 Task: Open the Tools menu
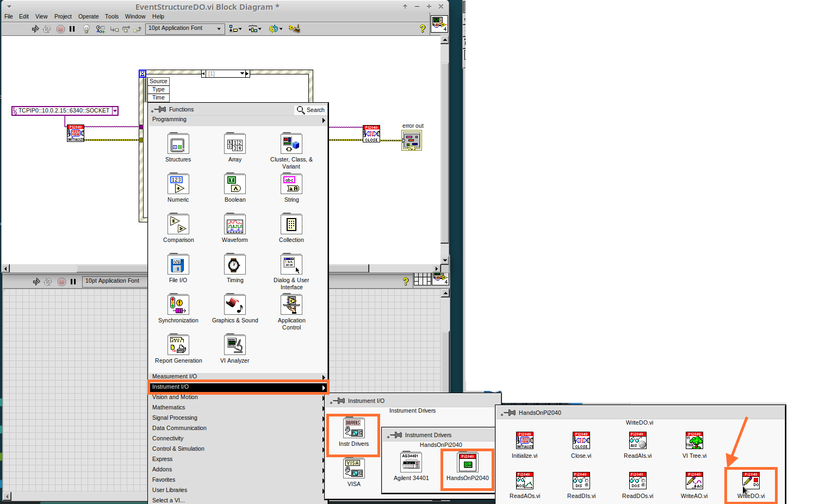[111, 16]
